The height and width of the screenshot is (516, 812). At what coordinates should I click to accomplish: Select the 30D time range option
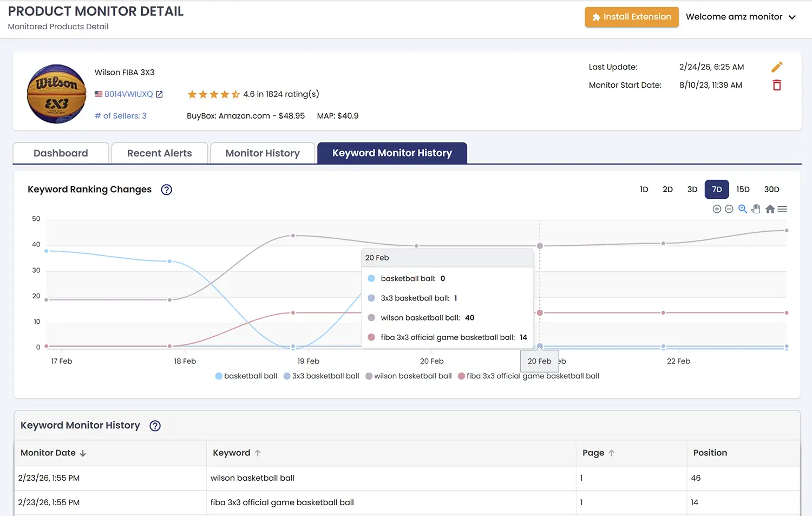(771, 190)
